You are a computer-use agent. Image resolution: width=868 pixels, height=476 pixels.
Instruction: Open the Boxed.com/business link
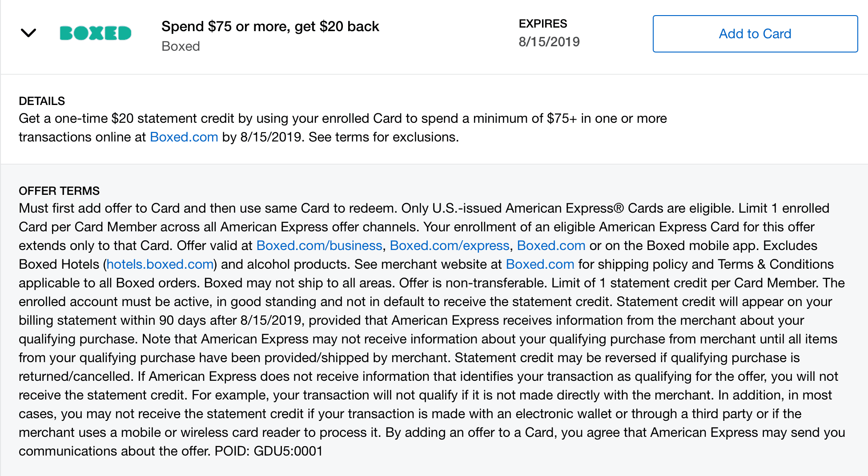pos(319,246)
